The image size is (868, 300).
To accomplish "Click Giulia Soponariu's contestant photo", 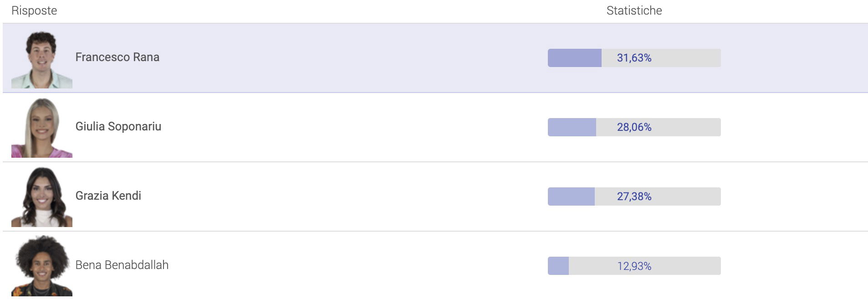I will (x=41, y=128).
